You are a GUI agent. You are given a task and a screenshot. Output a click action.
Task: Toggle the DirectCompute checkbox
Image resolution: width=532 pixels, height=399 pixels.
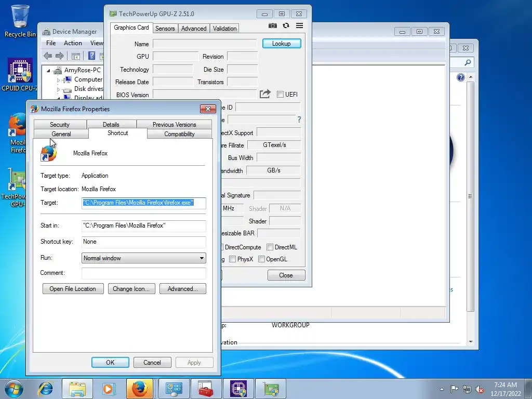222,247
